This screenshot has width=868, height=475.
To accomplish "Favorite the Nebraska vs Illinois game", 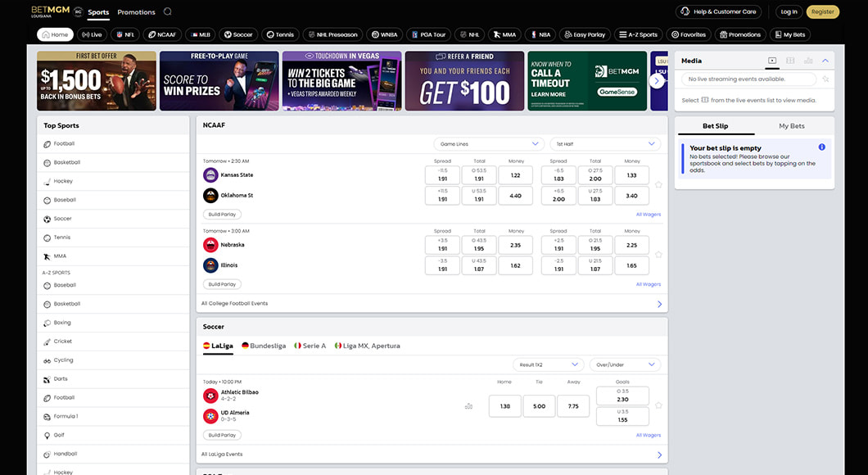I will (x=658, y=255).
